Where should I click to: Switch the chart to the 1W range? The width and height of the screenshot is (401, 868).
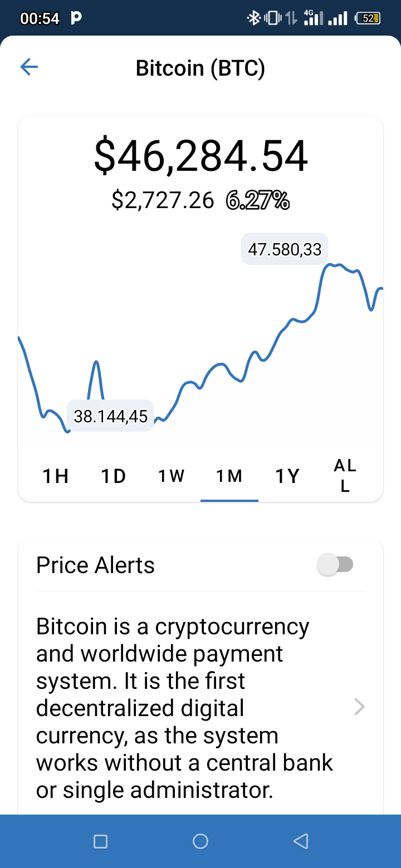171,476
